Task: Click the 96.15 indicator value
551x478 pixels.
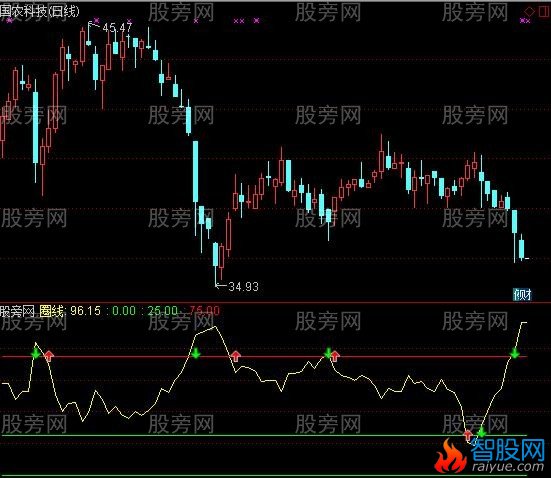Action: [x=85, y=311]
